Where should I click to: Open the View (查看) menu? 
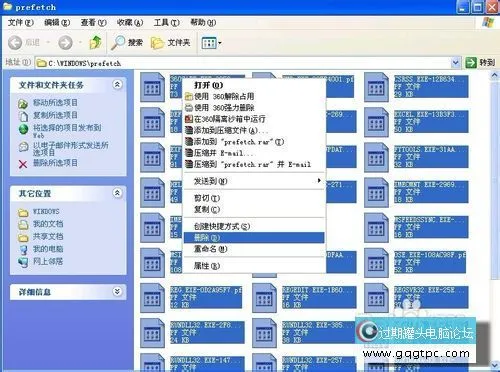coord(94,23)
